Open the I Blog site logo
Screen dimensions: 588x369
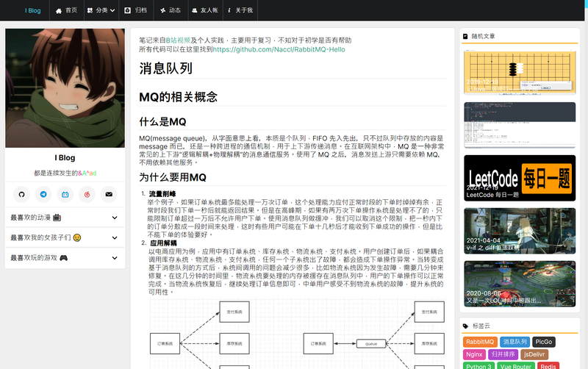coord(32,10)
